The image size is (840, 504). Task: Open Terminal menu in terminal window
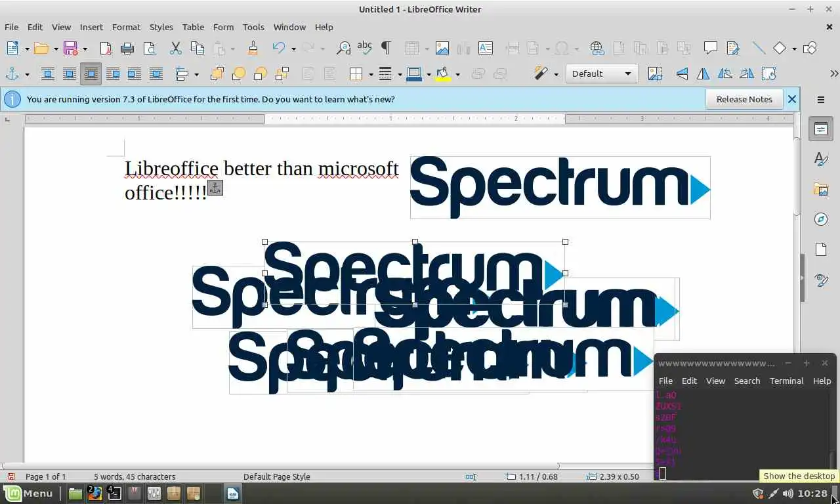[786, 381]
